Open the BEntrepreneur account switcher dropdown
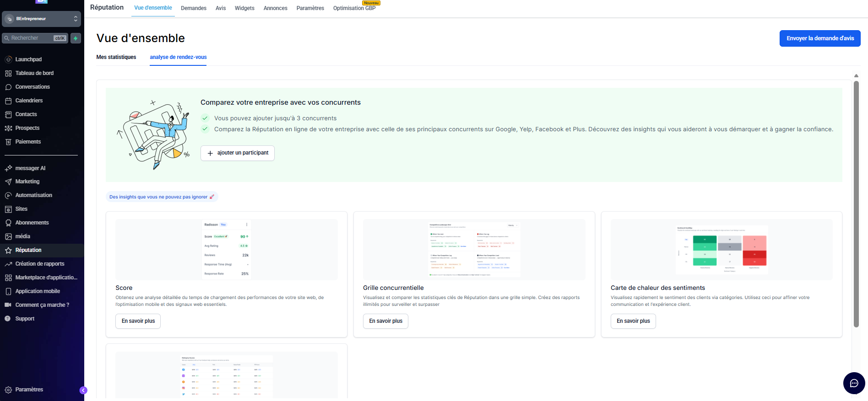This screenshot has width=868, height=401. pos(42,19)
